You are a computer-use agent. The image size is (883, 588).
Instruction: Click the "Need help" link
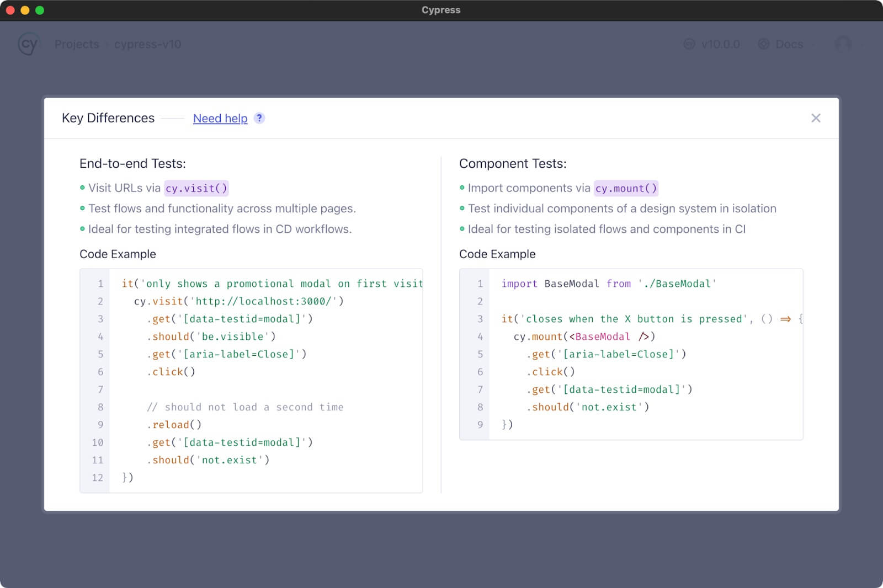(220, 118)
